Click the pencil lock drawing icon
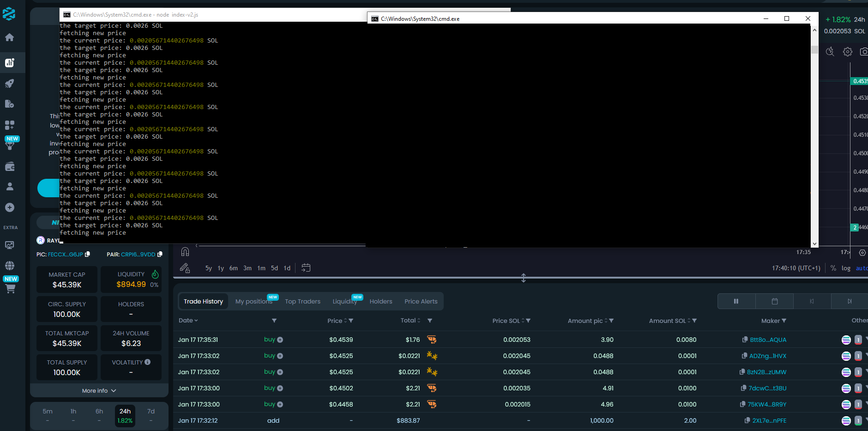This screenshot has height=431, width=868. click(x=185, y=268)
